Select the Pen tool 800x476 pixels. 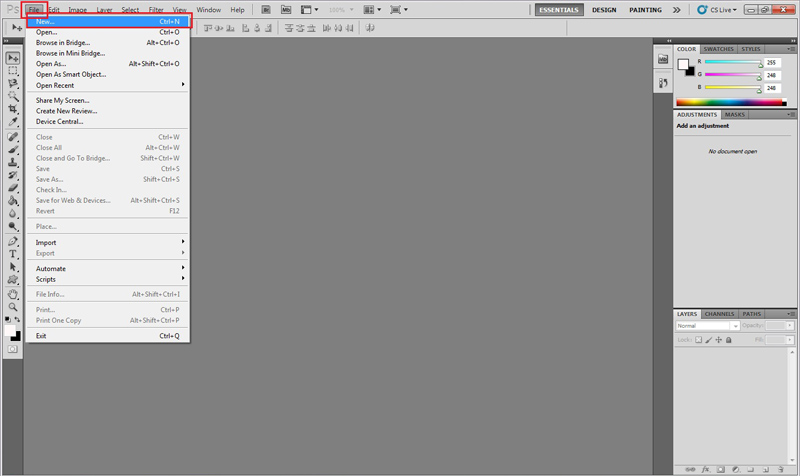(x=13, y=242)
